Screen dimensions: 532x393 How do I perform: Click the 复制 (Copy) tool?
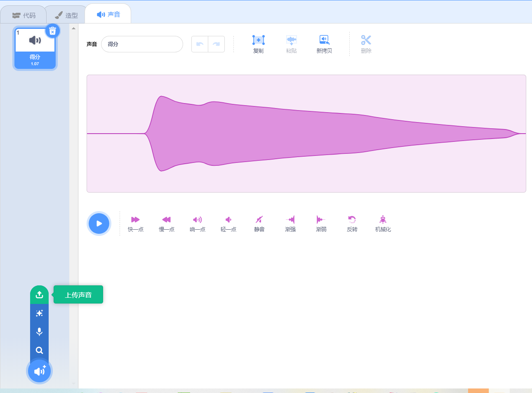[258, 44]
